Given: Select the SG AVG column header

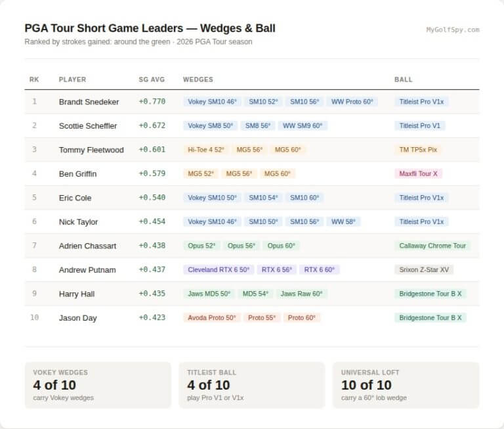Looking at the screenshot, I should click(x=152, y=79).
